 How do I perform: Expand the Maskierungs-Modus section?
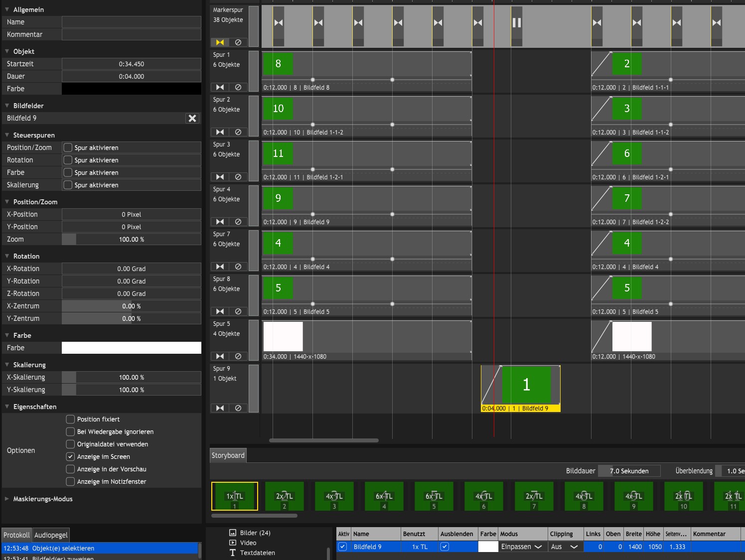point(7,499)
